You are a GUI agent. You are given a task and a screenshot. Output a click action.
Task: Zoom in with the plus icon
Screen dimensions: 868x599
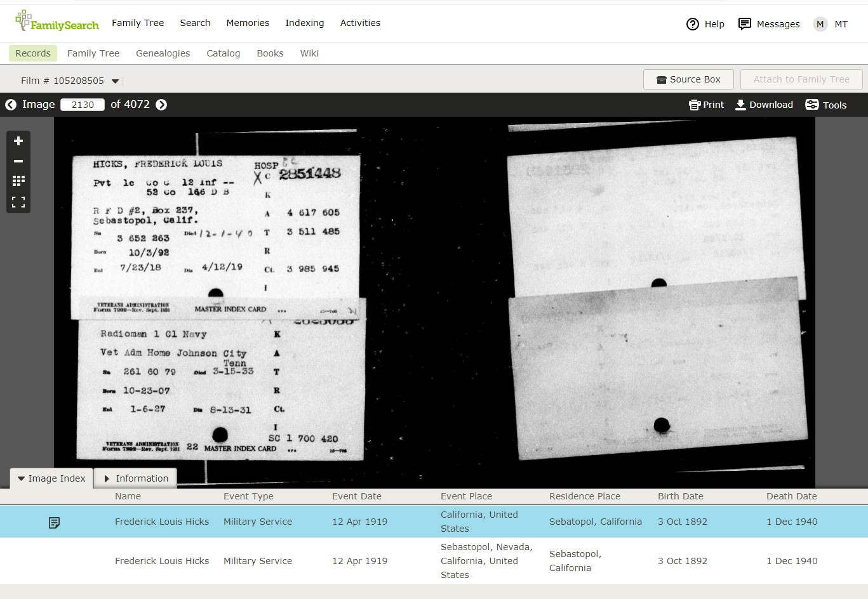point(18,141)
